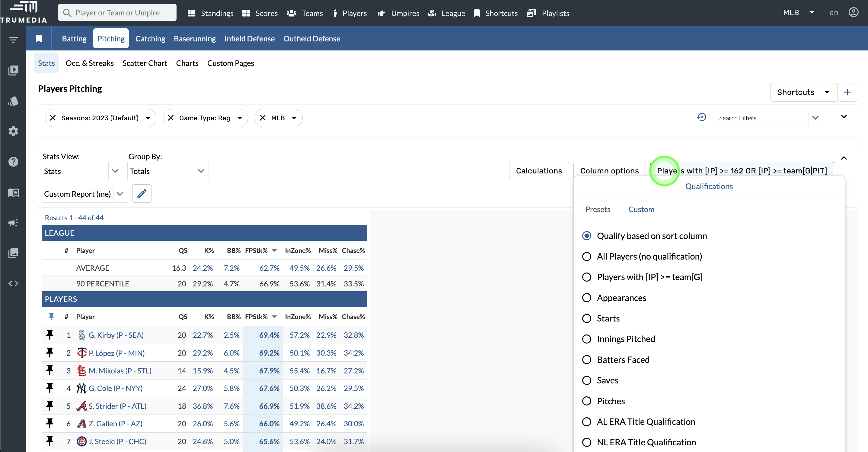Collapse the qualifications panel chevron
This screenshot has width=868, height=452.
[844, 158]
